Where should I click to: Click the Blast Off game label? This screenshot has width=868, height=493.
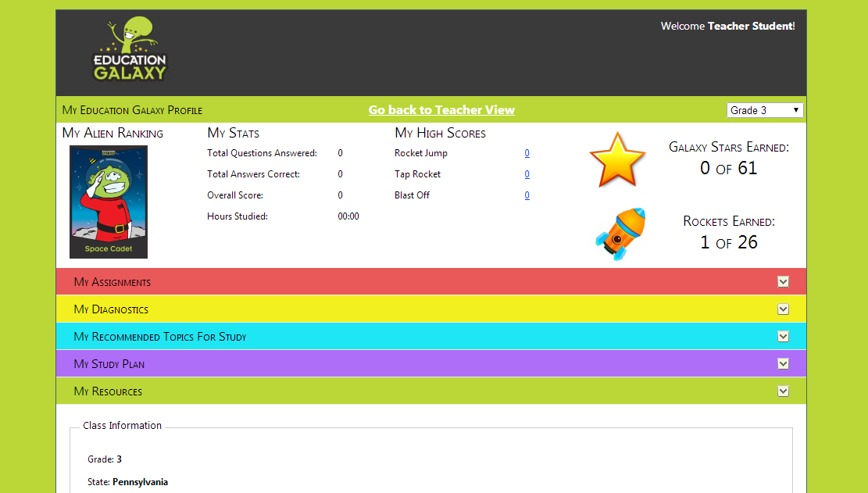tap(412, 195)
